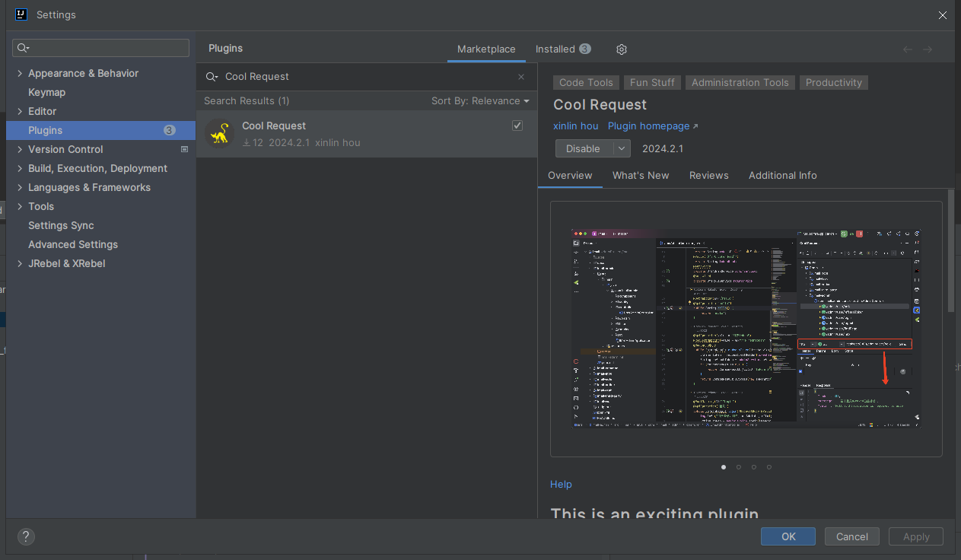This screenshot has width=961, height=560.
Task: Expand the Version Control node
Action: pos(20,150)
